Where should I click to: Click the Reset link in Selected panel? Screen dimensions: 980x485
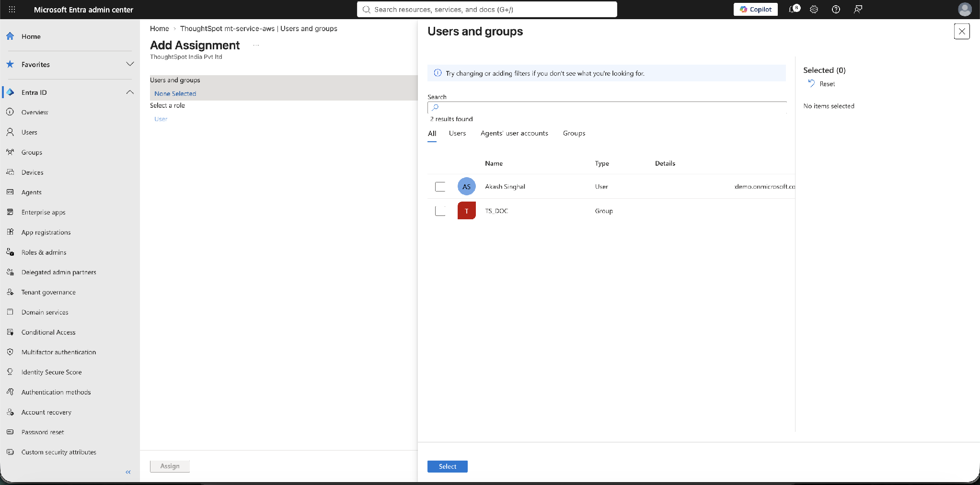point(827,84)
